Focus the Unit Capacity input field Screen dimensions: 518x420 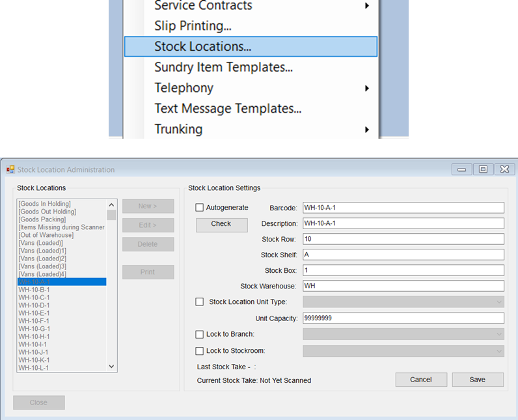point(403,318)
